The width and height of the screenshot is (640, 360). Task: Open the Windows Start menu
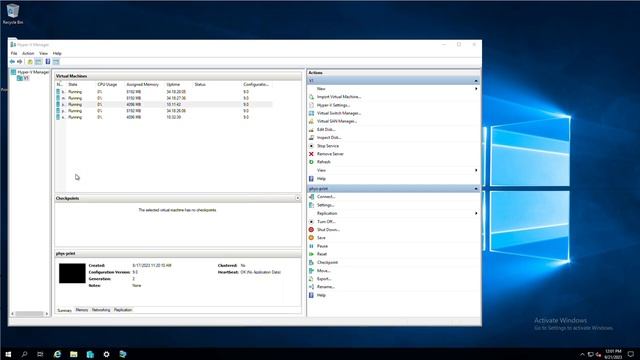tap(8, 354)
